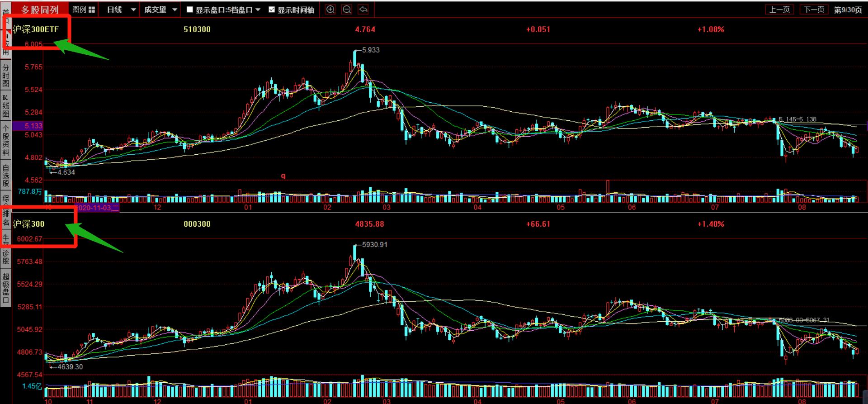Click the highlighted 5.133 price axis marker

pos(28,126)
